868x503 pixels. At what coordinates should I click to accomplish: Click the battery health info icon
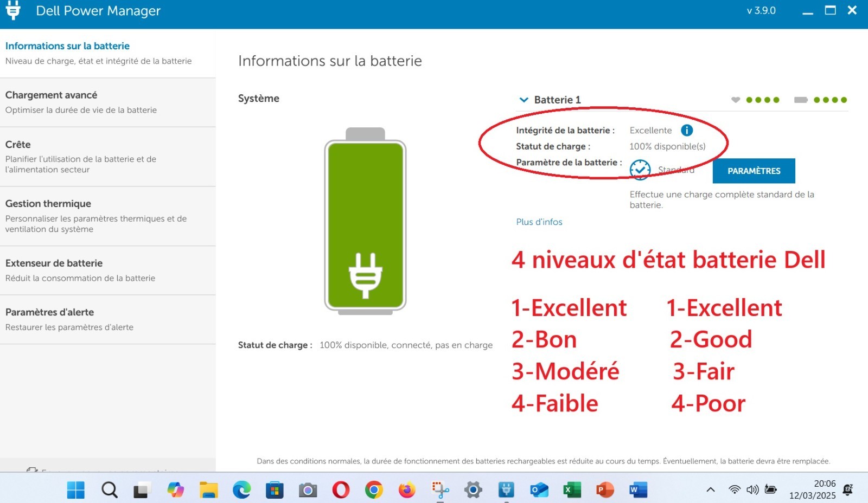point(687,130)
